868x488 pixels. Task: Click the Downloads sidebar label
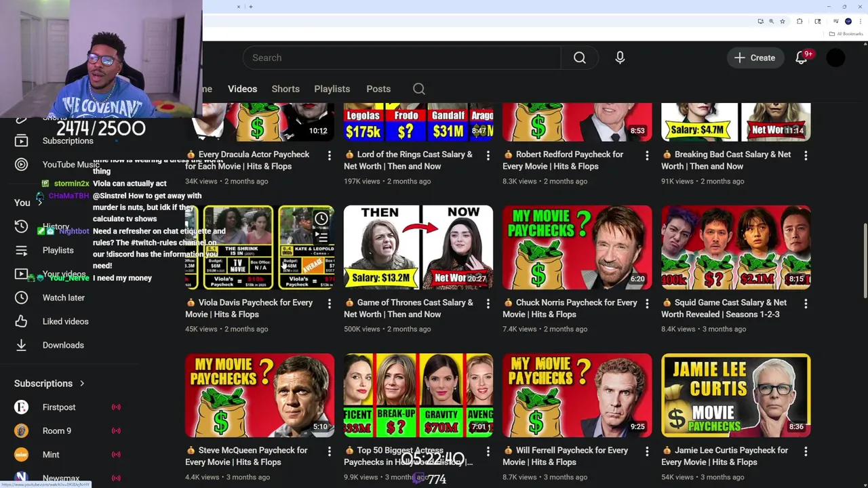point(63,345)
